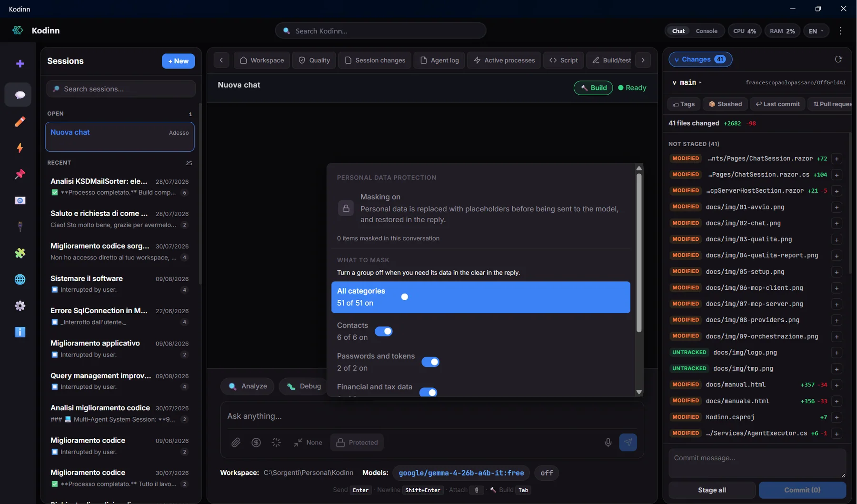The width and height of the screenshot is (857, 504).
Task: Toggle the Protected lock button
Action: pyautogui.click(x=357, y=443)
